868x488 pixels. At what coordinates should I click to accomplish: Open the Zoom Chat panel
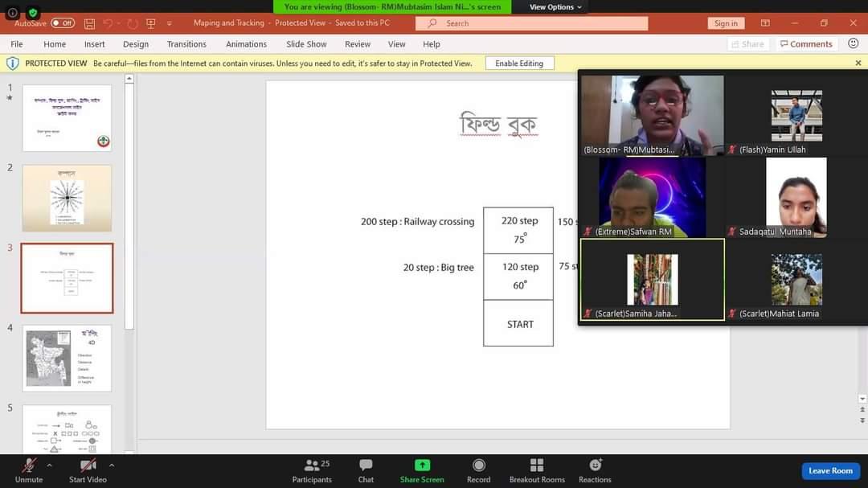366,466
